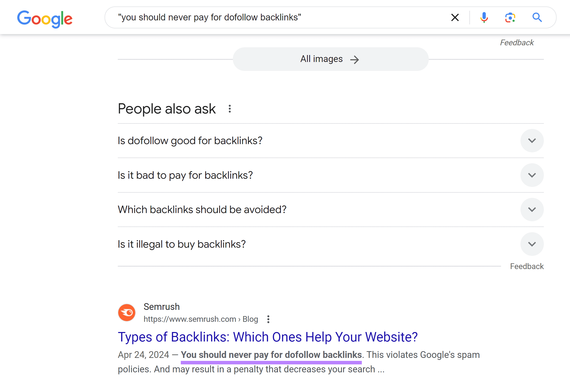Click the Semrush favicon
The width and height of the screenshot is (570, 392).
point(127,312)
